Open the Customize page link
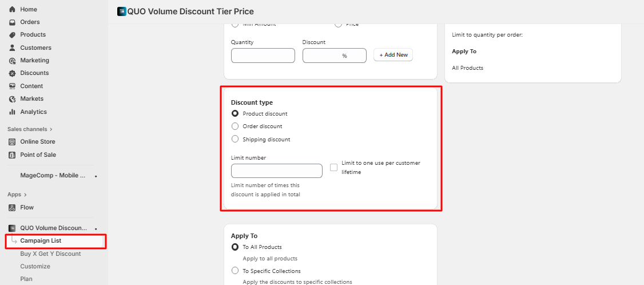 [x=35, y=266]
